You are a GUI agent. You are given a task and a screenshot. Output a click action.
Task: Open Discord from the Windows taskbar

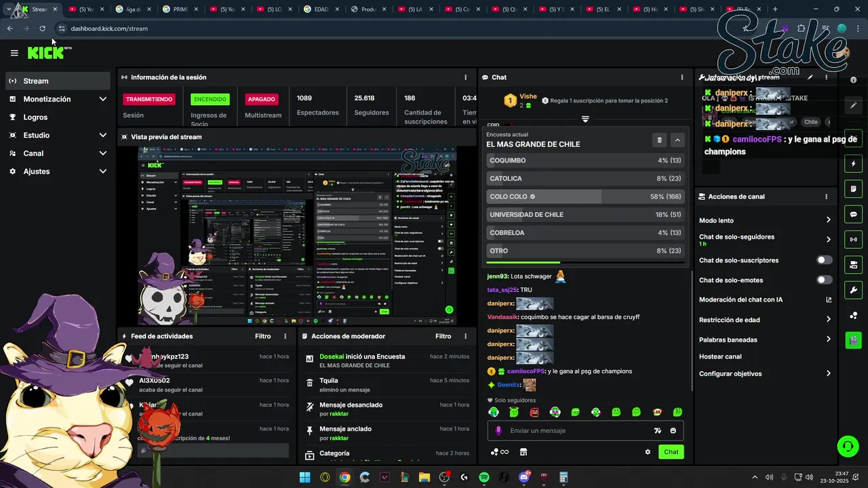pos(524,477)
